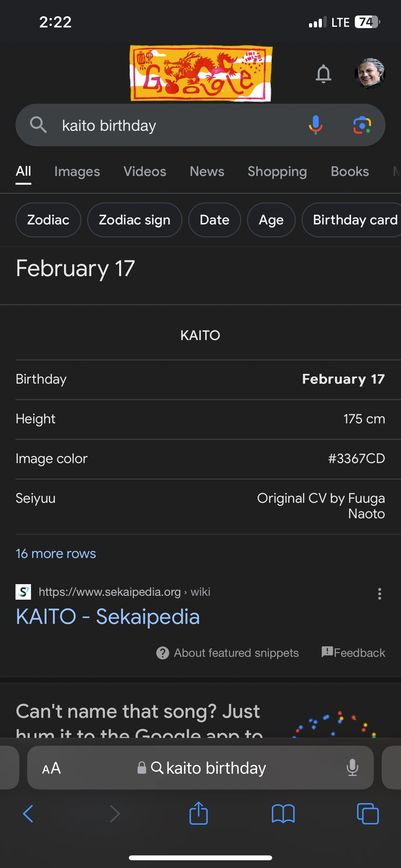
Task: Open Safari's share sheet icon
Action: click(x=199, y=813)
